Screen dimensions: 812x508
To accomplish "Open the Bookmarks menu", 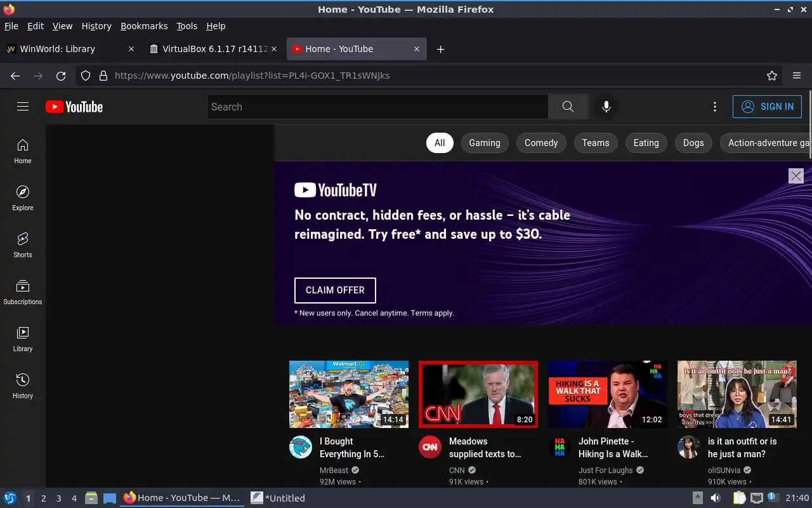I will (x=144, y=26).
